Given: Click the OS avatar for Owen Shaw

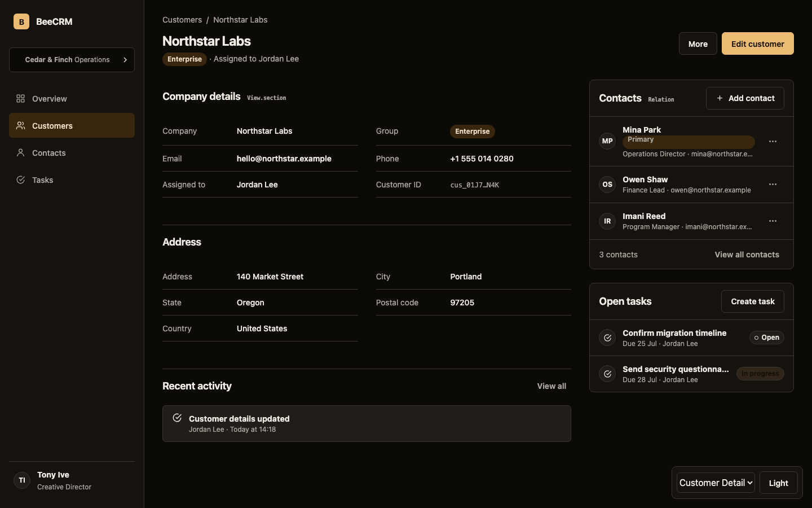Looking at the screenshot, I should coord(607,185).
